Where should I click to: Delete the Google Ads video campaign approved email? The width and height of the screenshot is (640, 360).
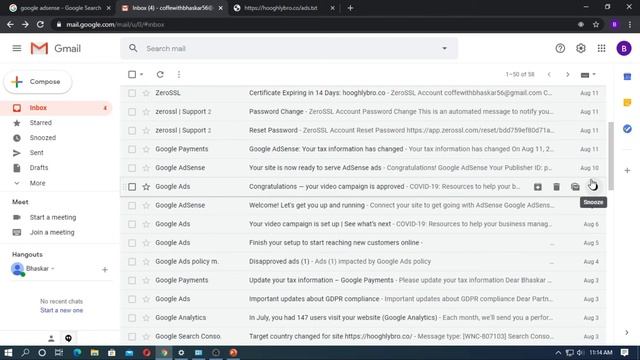point(556,187)
